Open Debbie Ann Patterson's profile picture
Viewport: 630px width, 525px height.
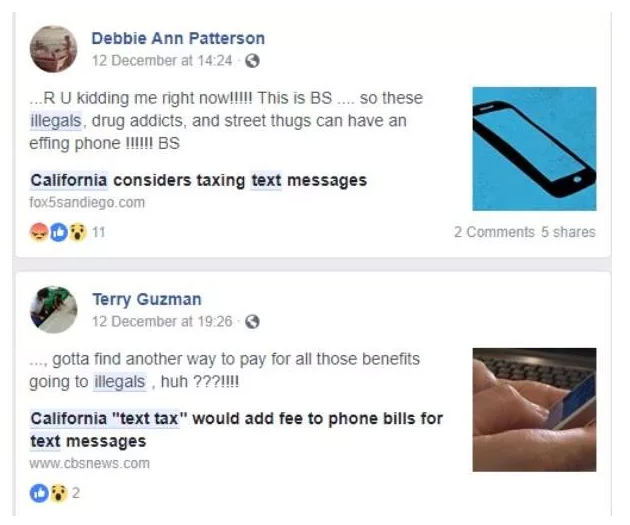click(x=53, y=49)
